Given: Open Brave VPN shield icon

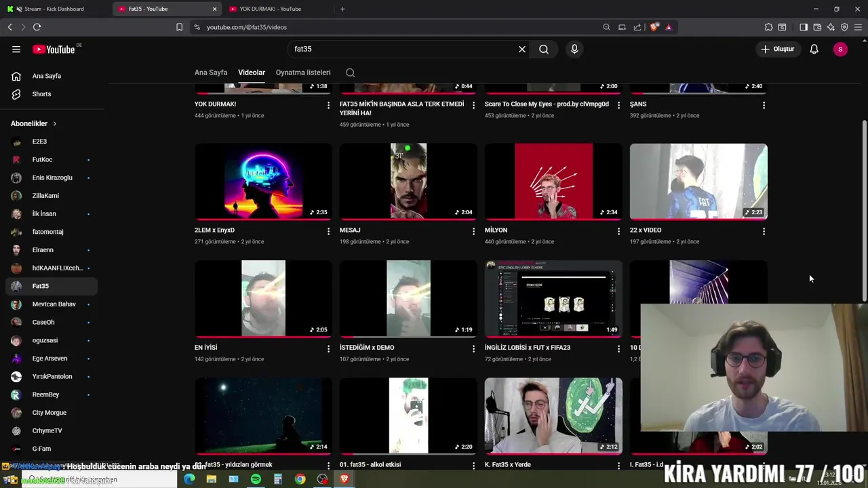Looking at the screenshot, I should pos(844,27).
